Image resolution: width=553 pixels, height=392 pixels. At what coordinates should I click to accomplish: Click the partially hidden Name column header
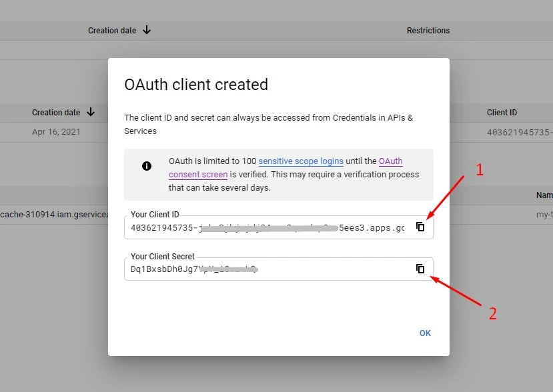544,195
